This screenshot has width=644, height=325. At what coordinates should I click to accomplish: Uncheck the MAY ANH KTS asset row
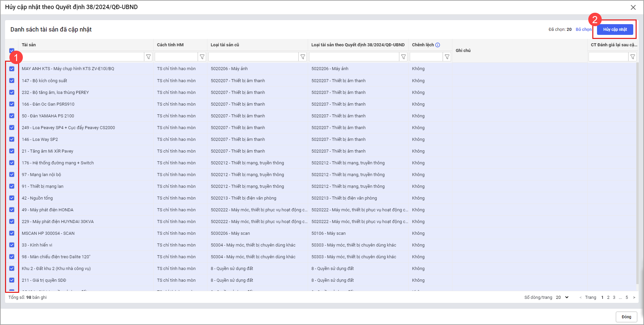tap(12, 69)
